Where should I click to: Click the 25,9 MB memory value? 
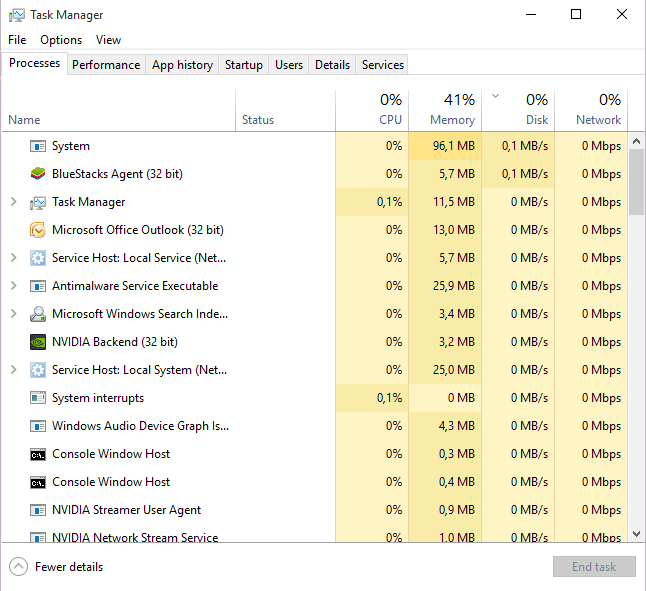pos(454,286)
